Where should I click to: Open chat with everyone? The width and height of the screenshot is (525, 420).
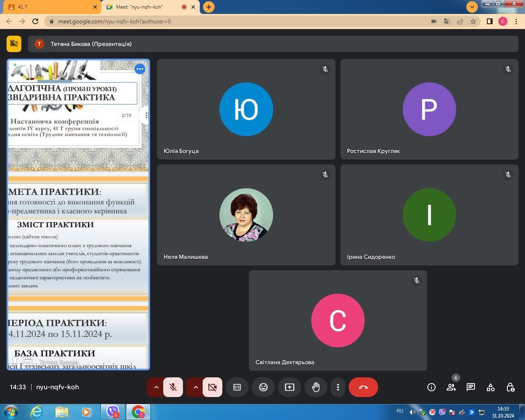click(x=470, y=387)
